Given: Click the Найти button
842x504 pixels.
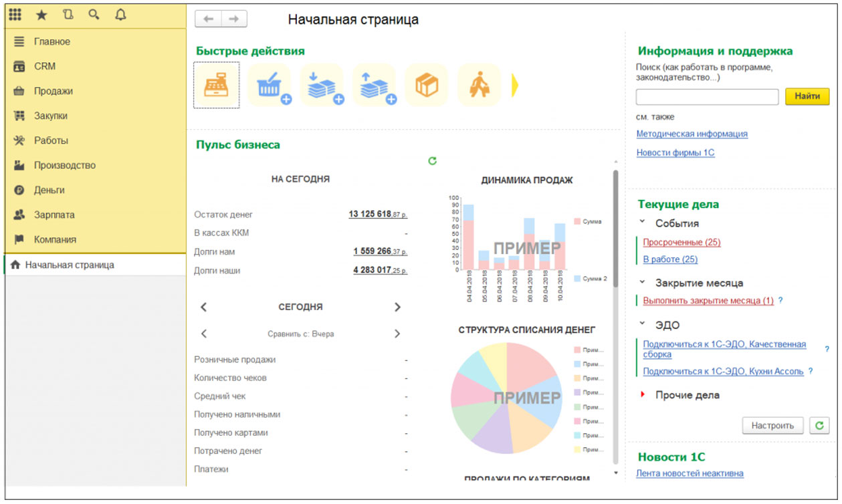Looking at the screenshot, I should [807, 96].
